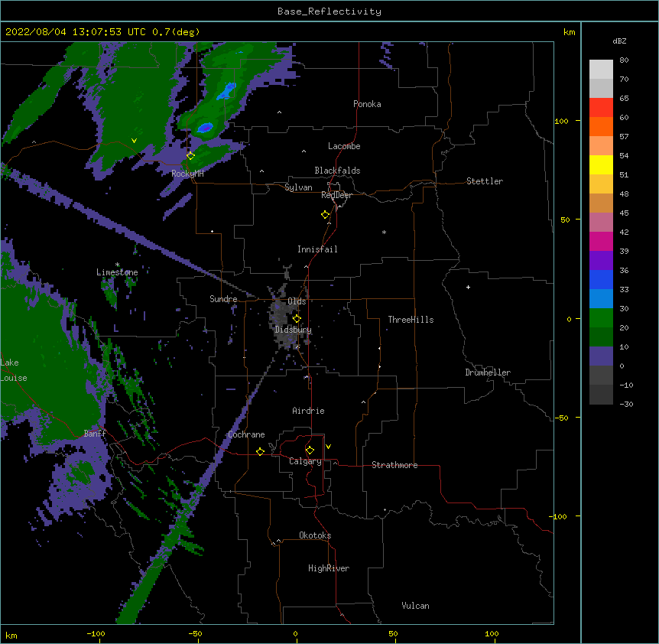Click the Limestone label
The image size is (659, 644).
[x=117, y=272]
